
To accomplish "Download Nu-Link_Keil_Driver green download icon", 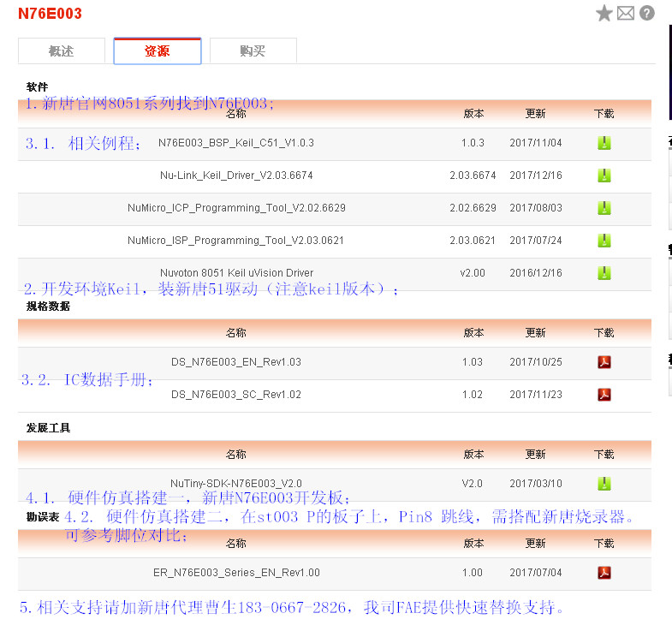I will (x=604, y=176).
